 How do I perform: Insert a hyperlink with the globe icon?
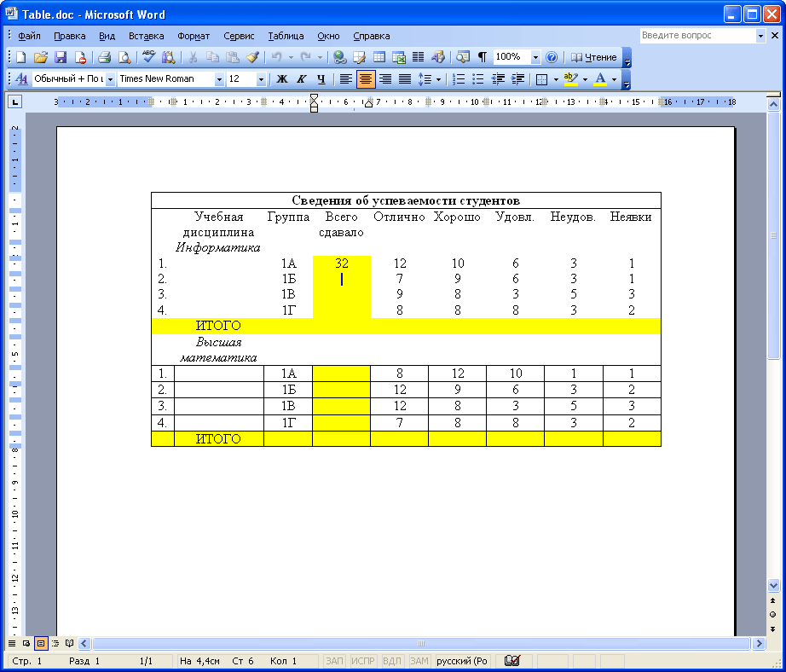(x=340, y=57)
